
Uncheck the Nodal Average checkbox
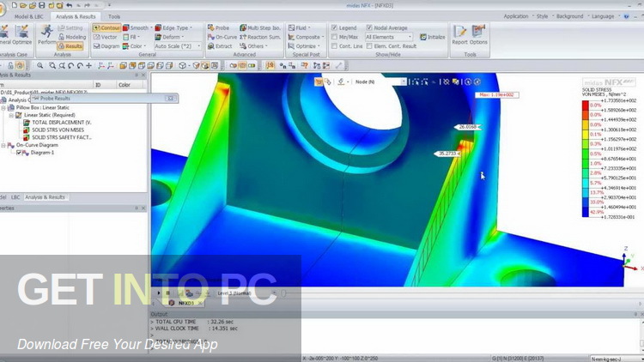click(369, 27)
